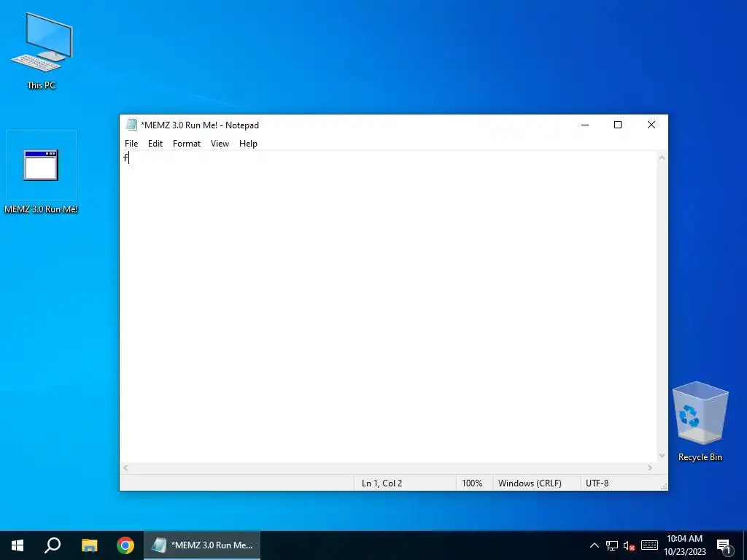
Task: Maximize the Notepad window
Action: pyautogui.click(x=618, y=125)
